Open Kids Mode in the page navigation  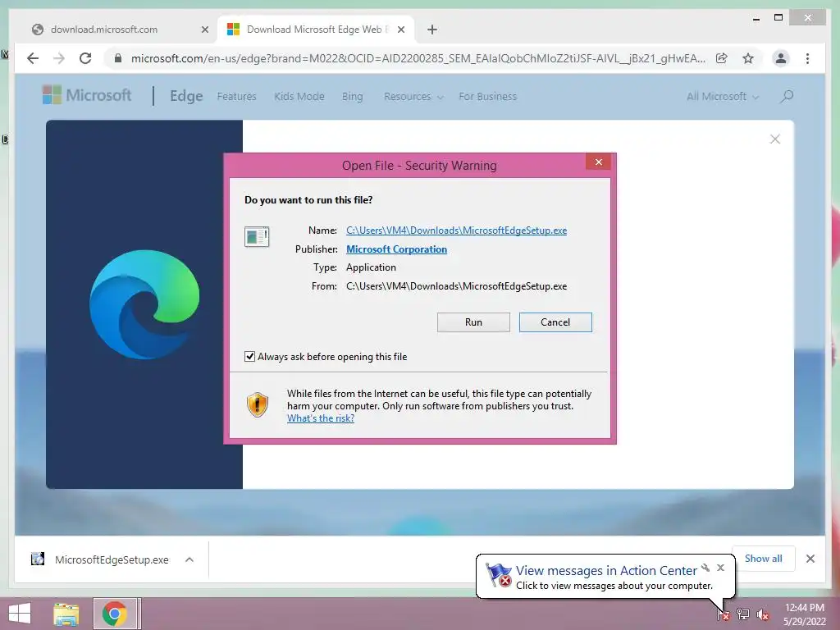pyautogui.click(x=299, y=97)
